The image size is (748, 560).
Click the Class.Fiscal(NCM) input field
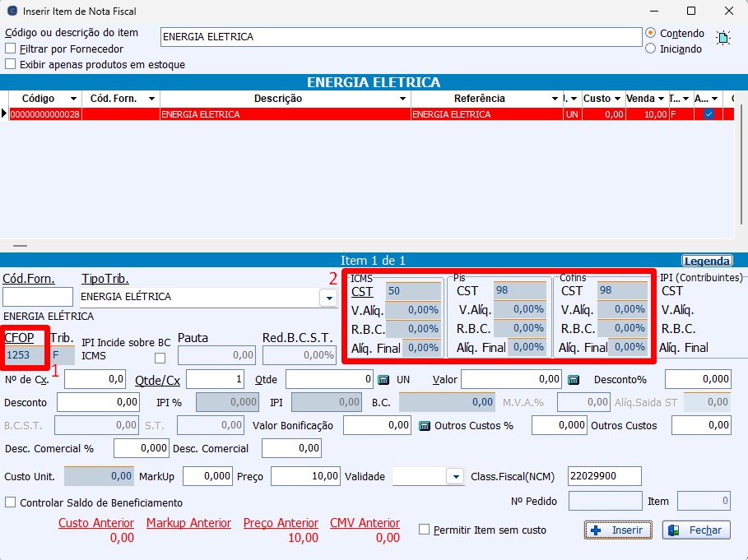[604, 476]
